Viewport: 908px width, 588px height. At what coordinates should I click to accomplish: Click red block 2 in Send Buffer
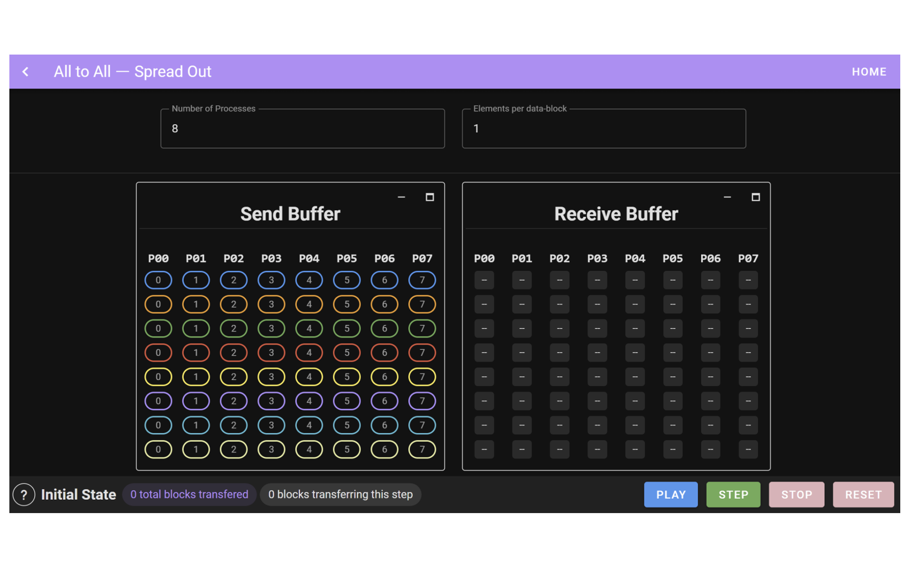pos(234,352)
